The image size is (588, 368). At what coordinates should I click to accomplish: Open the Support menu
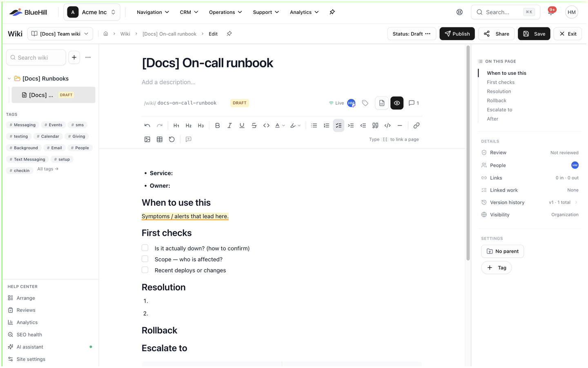tap(266, 12)
